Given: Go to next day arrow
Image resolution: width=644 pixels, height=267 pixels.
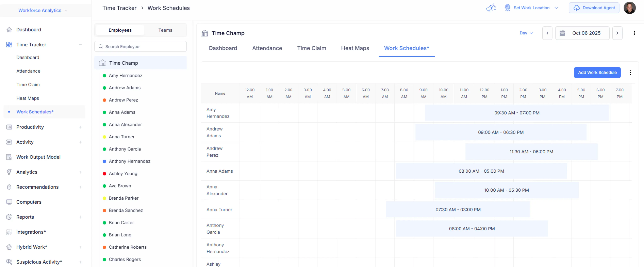Looking at the screenshot, I should (617, 33).
